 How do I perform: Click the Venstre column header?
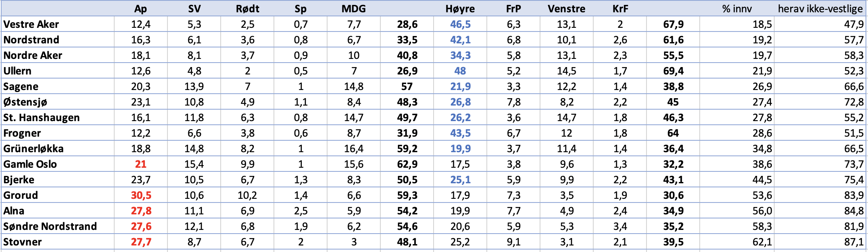pos(566,9)
